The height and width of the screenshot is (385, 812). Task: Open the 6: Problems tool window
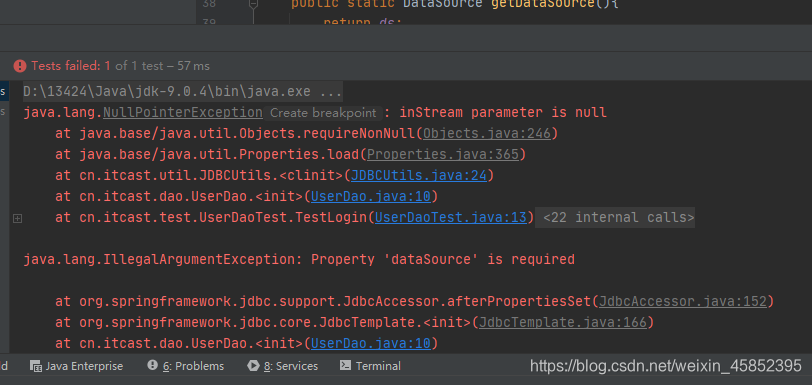186,366
